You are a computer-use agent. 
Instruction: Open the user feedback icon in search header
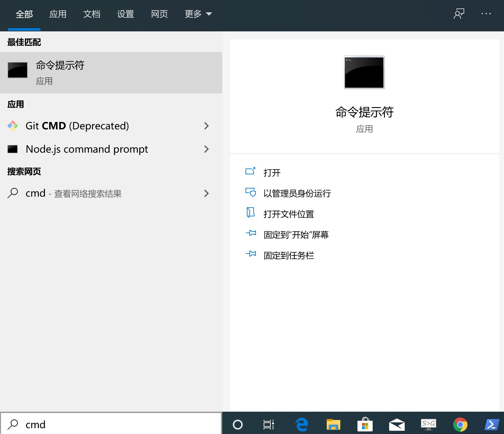(459, 14)
